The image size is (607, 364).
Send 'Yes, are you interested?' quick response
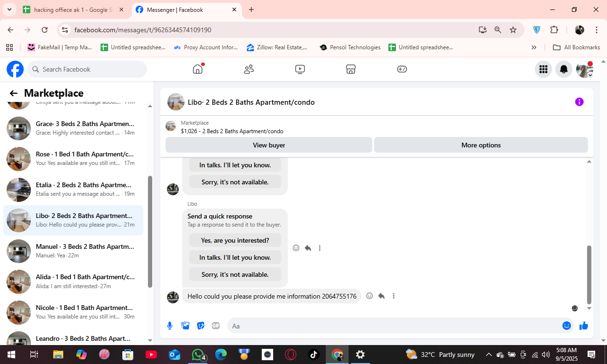click(235, 240)
